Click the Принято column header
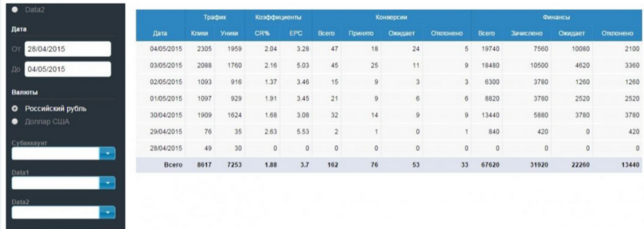Image resolution: width=644 pixels, height=229 pixels. click(361, 33)
